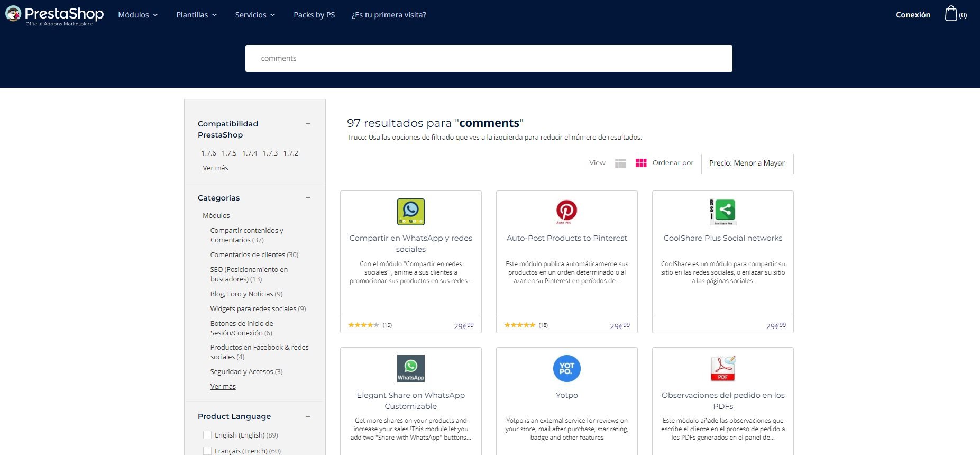Open ¿Es tu primera visita? menu item
Image resolution: width=980 pixels, height=455 pixels.
coord(389,15)
